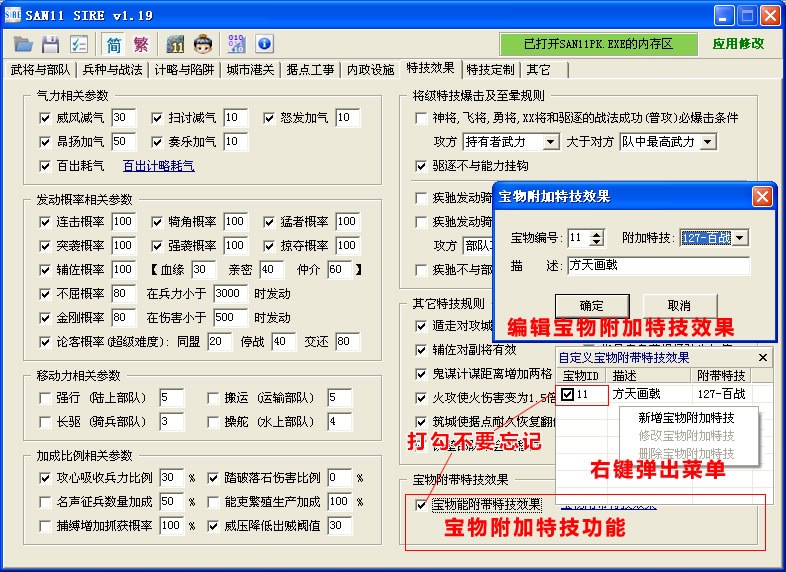This screenshot has height=572, width=786.
Task: Switch to Simplified Chinese with 简 icon
Action: coord(113,44)
